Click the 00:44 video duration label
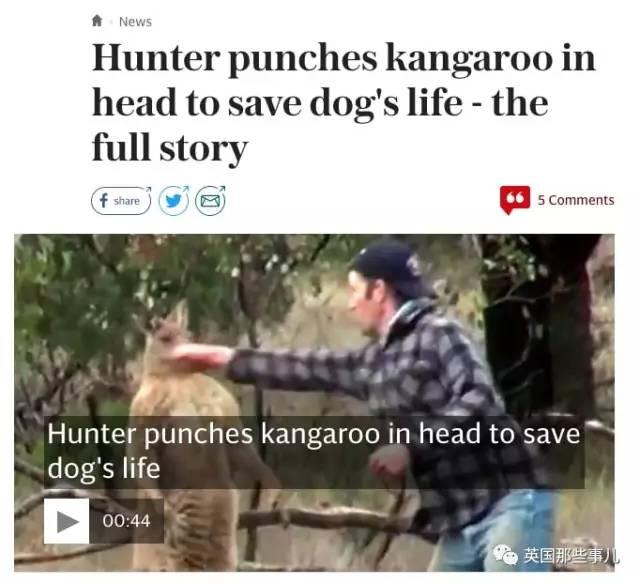The width and height of the screenshot is (640, 584). tap(127, 521)
